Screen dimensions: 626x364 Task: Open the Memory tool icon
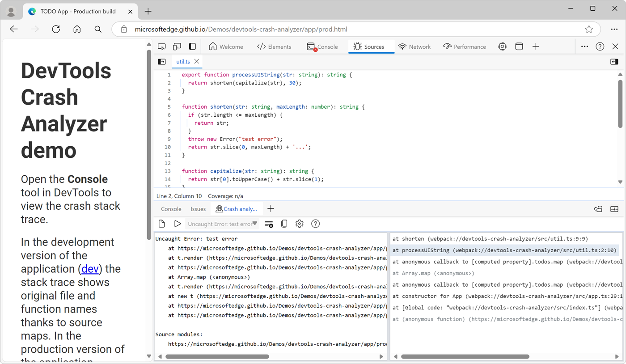click(x=503, y=47)
